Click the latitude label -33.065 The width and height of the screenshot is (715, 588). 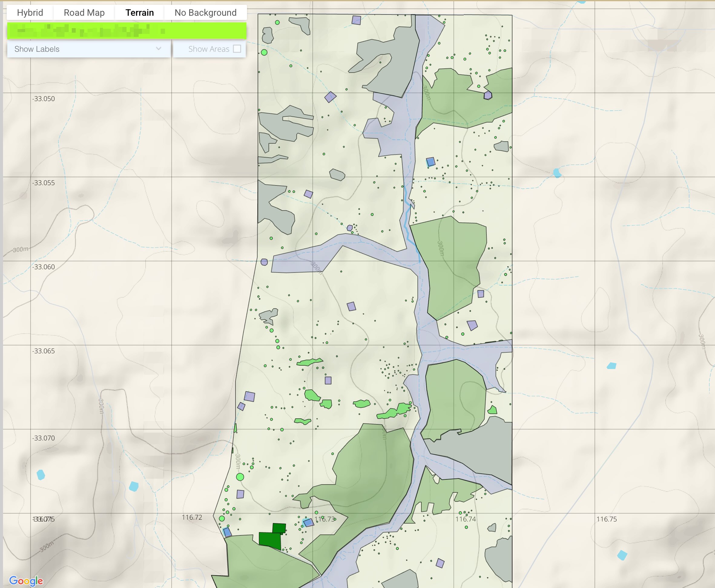[43, 351]
